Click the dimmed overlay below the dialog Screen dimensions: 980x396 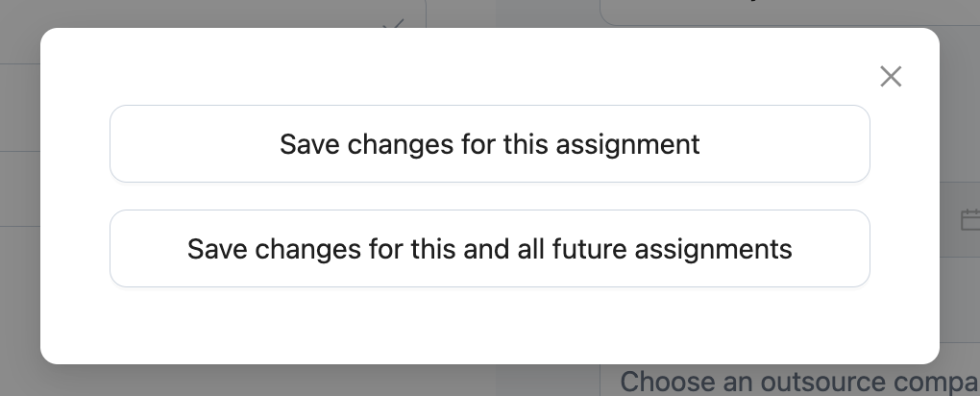tap(288, 381)
